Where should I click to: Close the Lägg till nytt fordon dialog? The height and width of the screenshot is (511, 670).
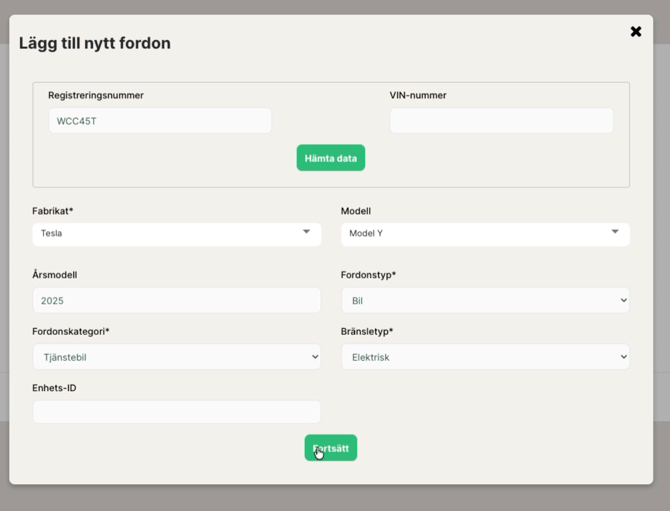[x=635, y=32]
